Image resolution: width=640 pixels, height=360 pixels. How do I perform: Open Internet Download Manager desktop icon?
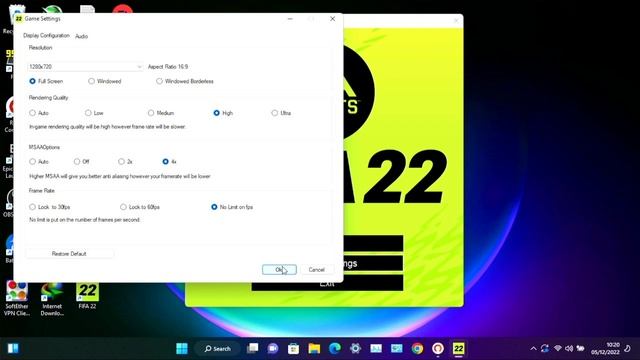[x=52, y=299]
